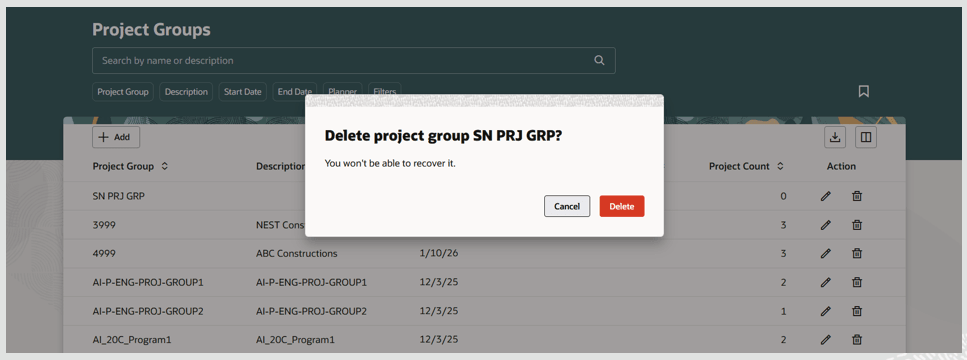This screenshot has width=967, height=360.
Task: Click AI-P-ENG-PROJ-GROUP1 in Project Group column
Action: coord(148,282)
